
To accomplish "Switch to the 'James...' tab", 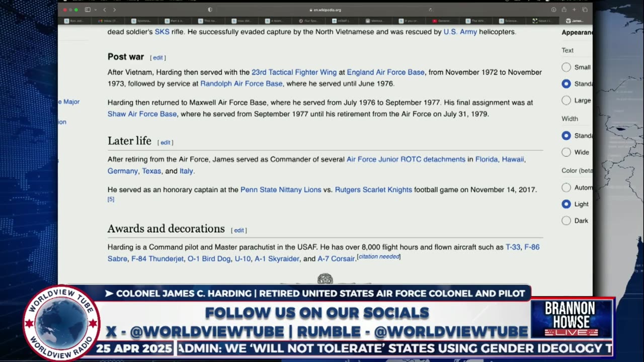I will tap(577, 21).
